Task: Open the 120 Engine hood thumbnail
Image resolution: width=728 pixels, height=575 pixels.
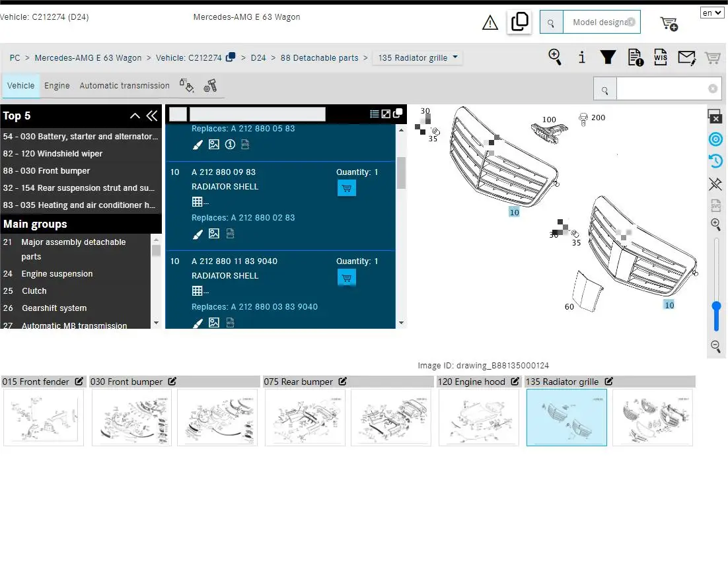Action: [x=479, y=417]
